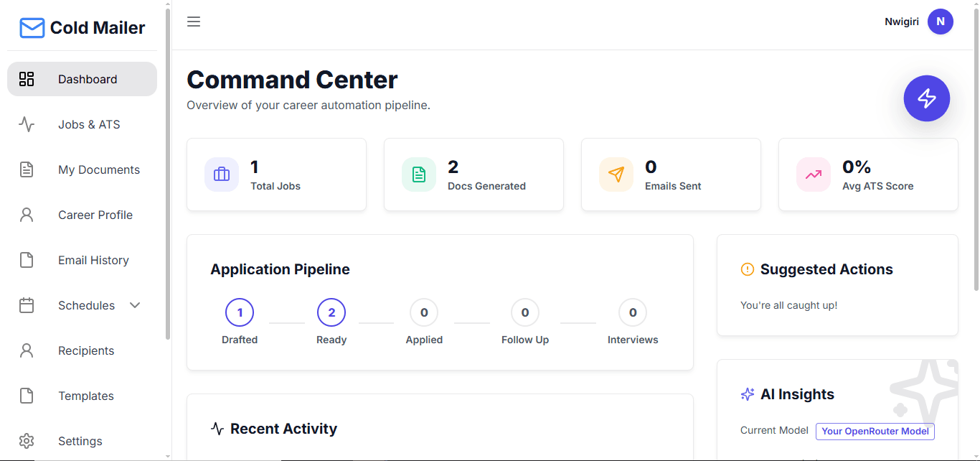
Task: Click the sidebar vertical scrollbar
Action: [168, 174]
